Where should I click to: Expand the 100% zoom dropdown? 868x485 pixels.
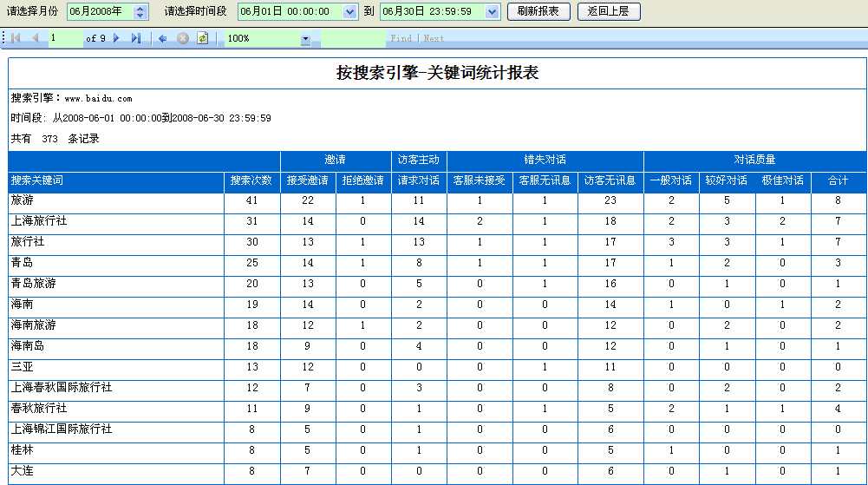(x=305, y=39)
